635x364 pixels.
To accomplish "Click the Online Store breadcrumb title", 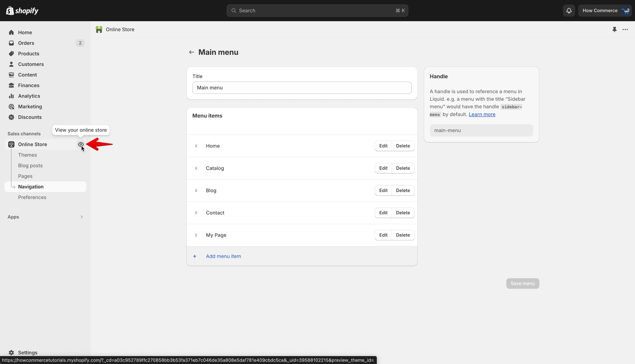I will click(120, 30).
